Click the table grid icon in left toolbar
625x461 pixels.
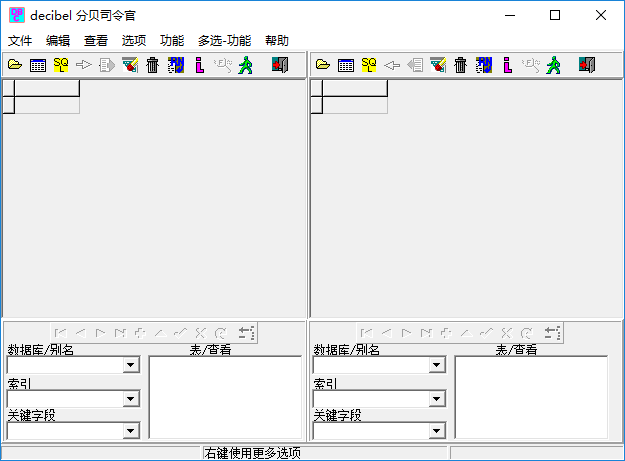click(x=38, y=65)
